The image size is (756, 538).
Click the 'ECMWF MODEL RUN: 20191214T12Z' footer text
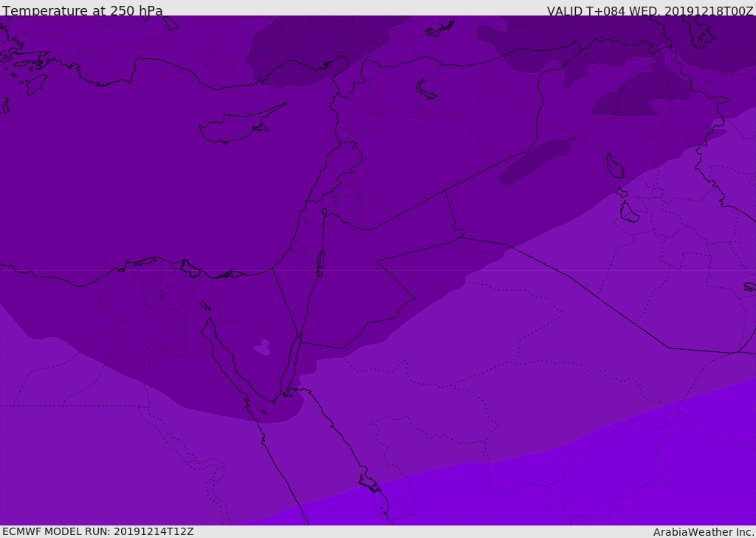(x=98, y=531)
